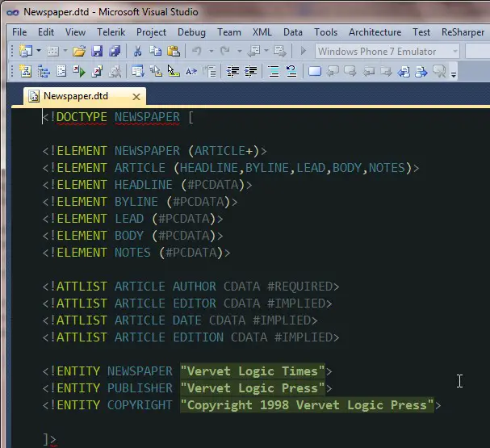
Task: Expand the Undo history dropdown arrow
Action: 211,51
